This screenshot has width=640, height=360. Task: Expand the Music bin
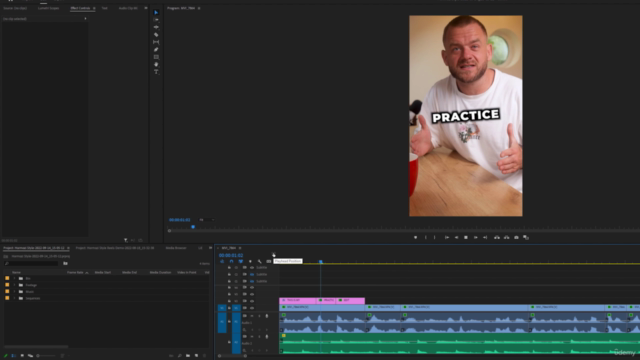[x=14, y=291]
